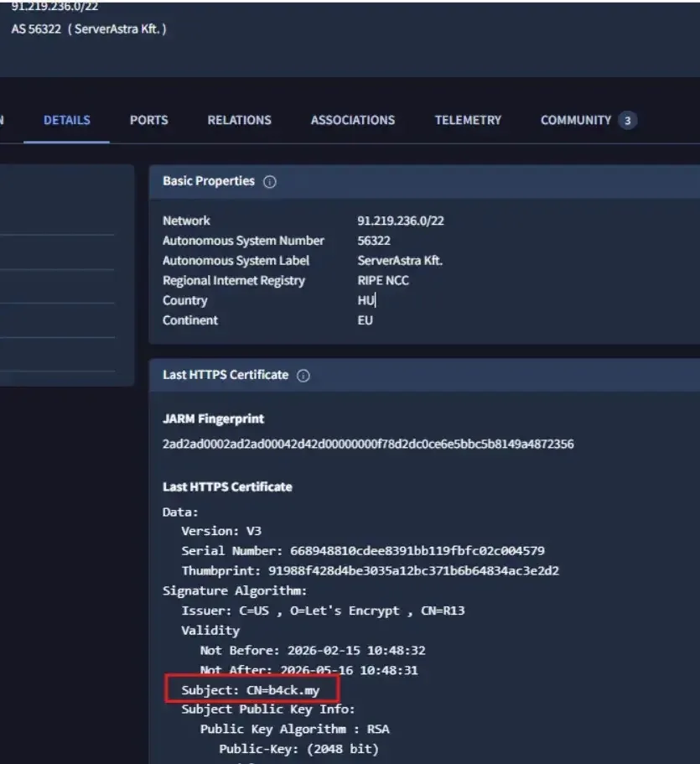Click the network value 91.219.236.0/22

coord(401,221)
